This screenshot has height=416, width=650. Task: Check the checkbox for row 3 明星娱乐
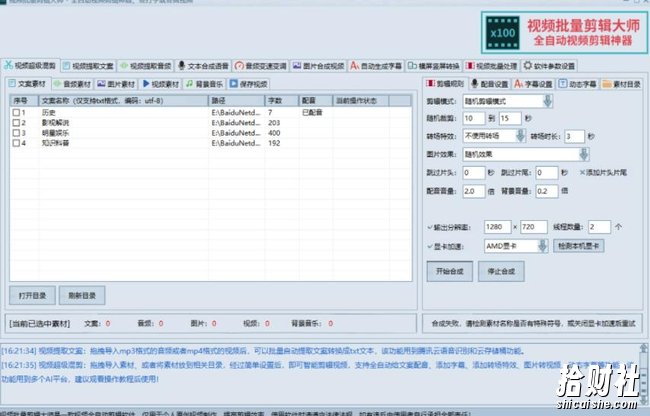click(16, 133)
